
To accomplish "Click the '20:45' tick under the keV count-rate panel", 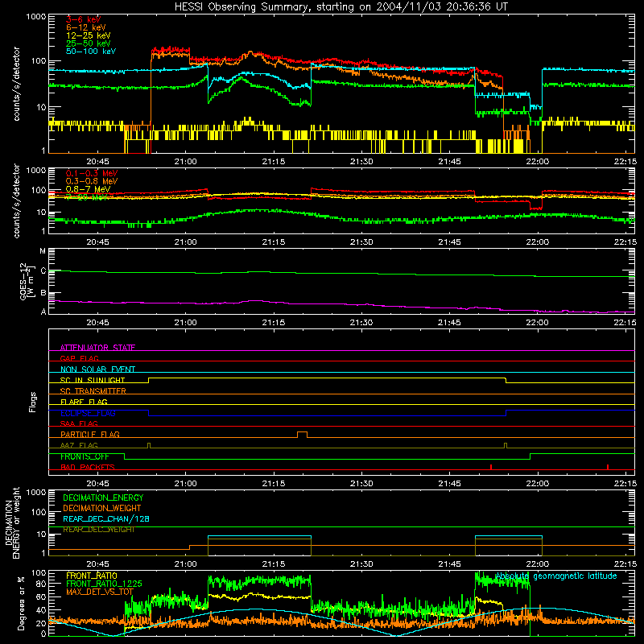I will pos(97,162).
